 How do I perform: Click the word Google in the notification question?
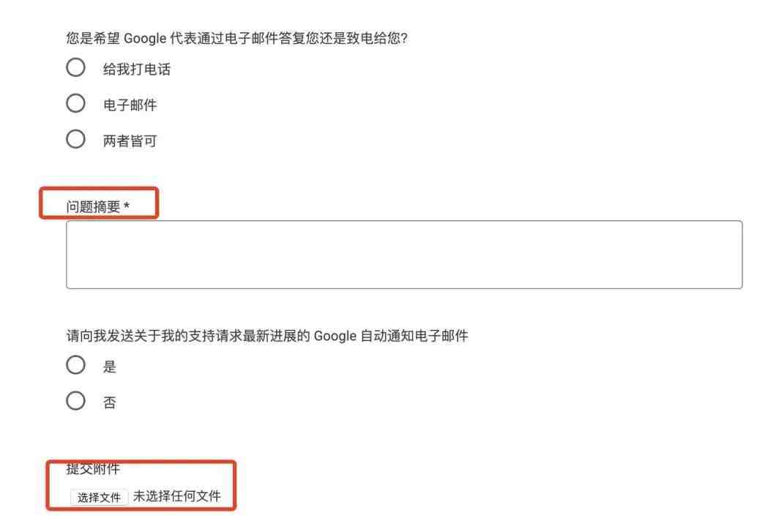(x=335, y=336)
